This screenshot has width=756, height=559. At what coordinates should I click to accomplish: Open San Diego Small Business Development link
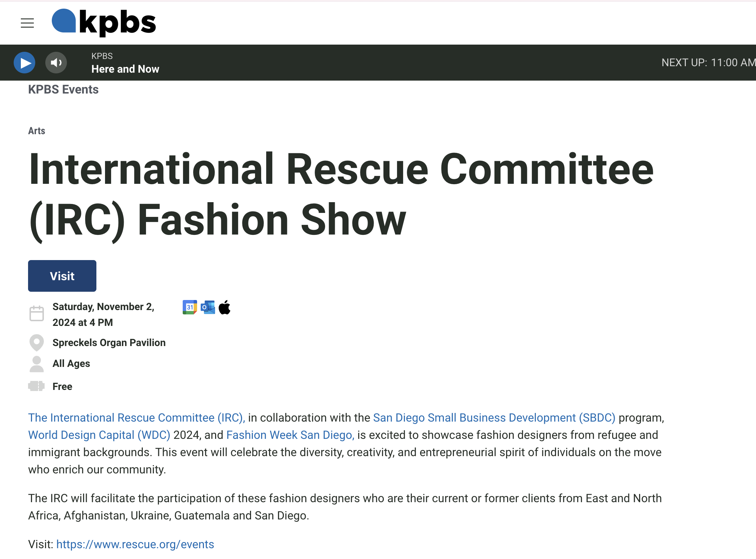[494, 418]
